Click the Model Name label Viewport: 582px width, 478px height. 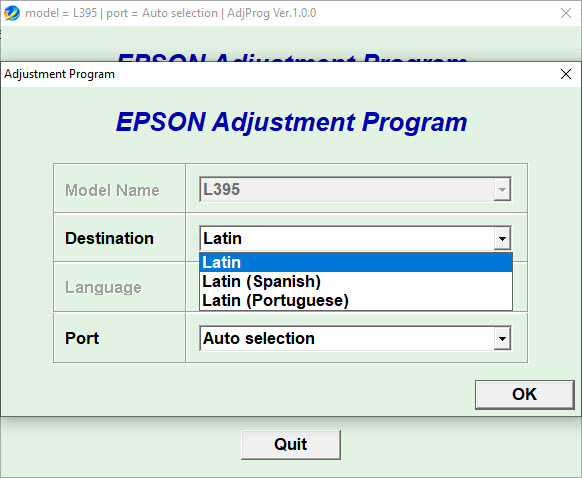(x=112, y=190)
